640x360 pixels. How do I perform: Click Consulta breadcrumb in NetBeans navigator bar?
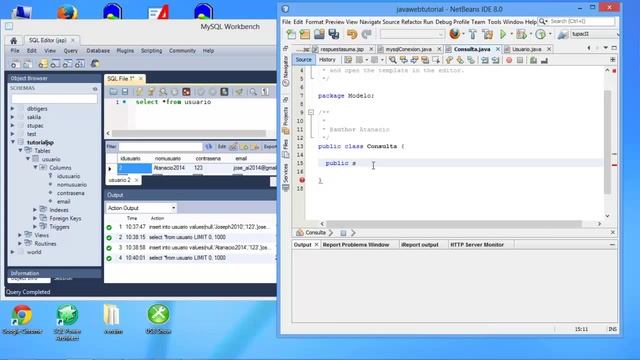point(315,233)
